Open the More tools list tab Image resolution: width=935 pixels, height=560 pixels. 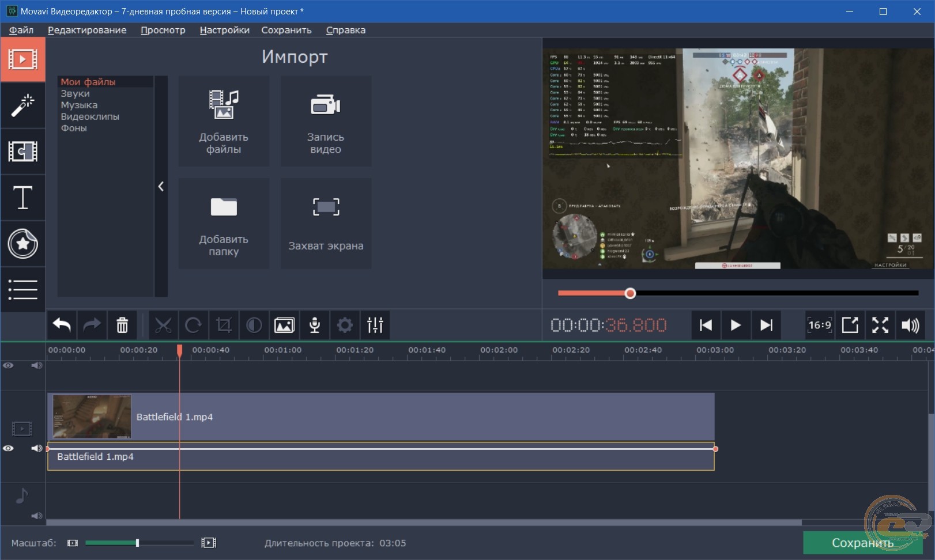(22, 289)
